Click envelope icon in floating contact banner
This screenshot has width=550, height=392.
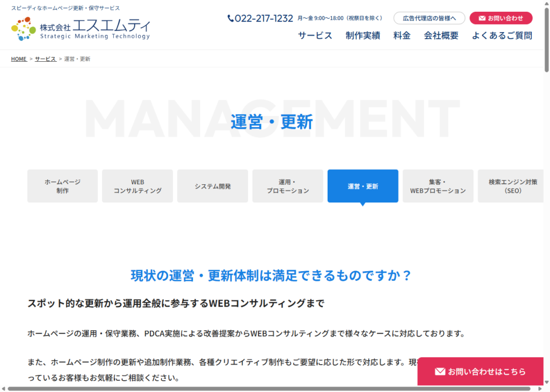(440, 372)
